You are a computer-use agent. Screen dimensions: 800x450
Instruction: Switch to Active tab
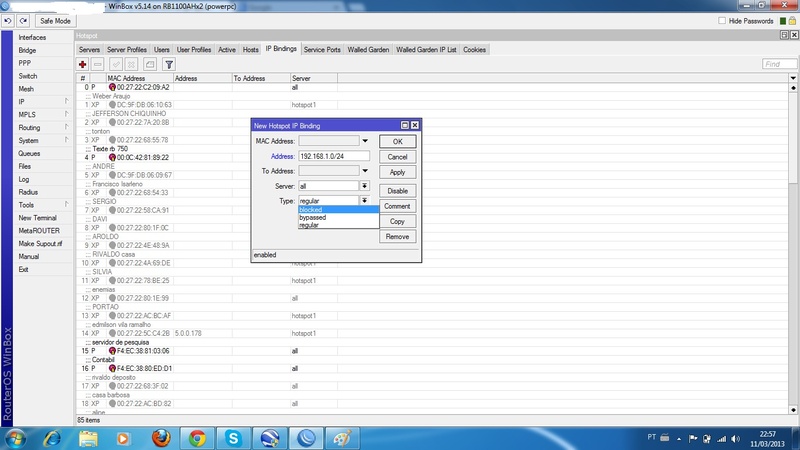[x=227, y=49]
